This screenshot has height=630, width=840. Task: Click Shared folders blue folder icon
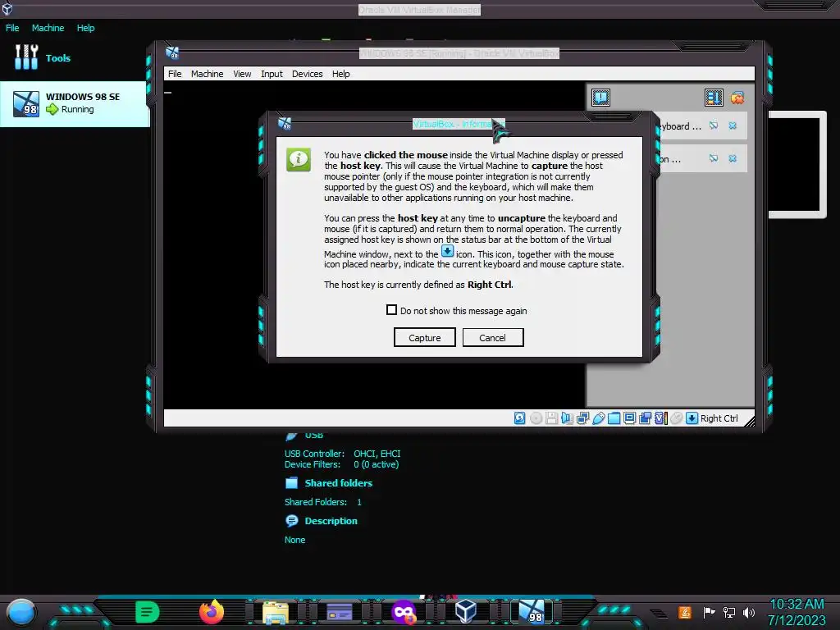point(291,482)
